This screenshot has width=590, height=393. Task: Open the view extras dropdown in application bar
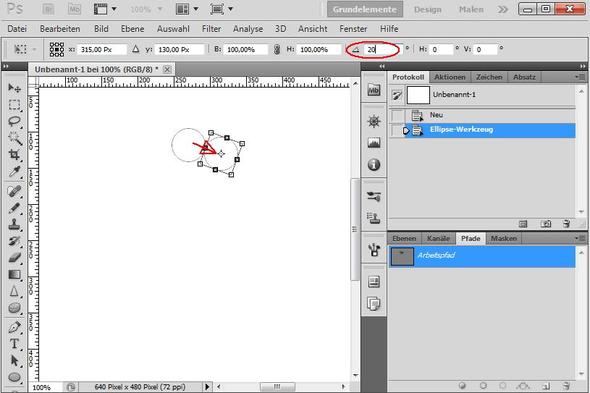click(106, 9)
